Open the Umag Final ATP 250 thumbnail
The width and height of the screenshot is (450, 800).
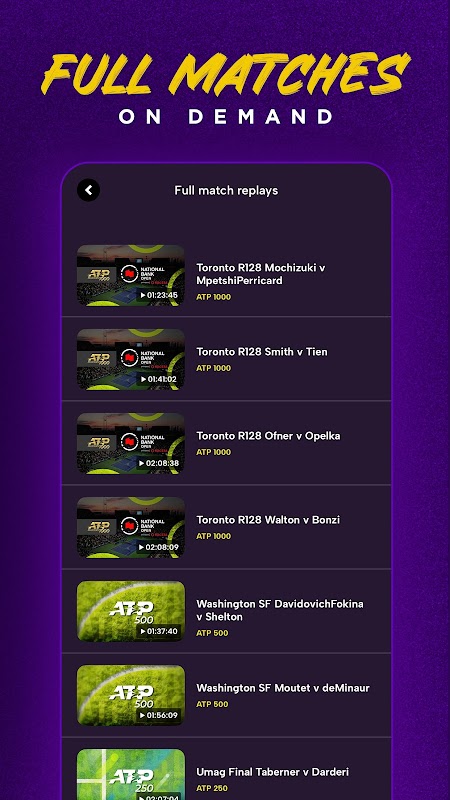point(131,774)
